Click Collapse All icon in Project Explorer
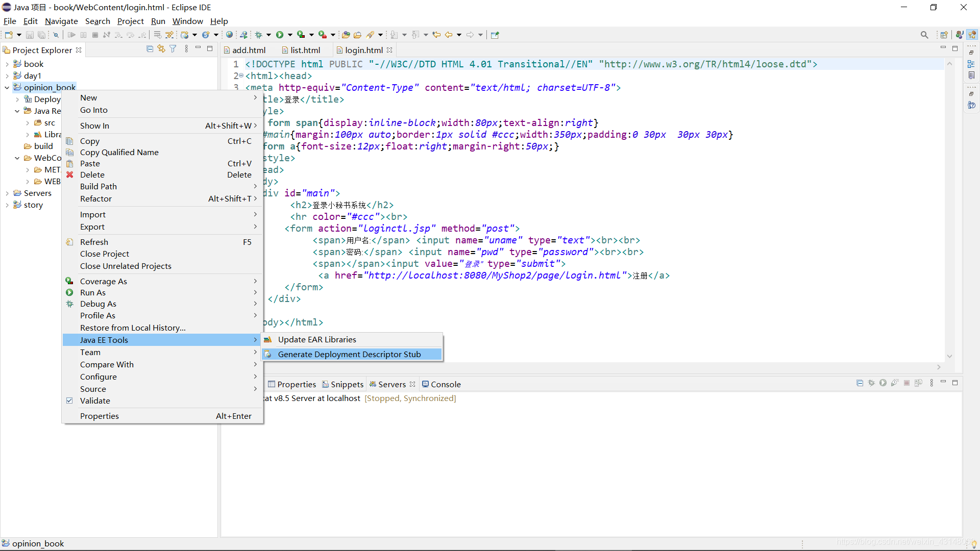The height and width of the screenshot is (551, 980). 150,49
